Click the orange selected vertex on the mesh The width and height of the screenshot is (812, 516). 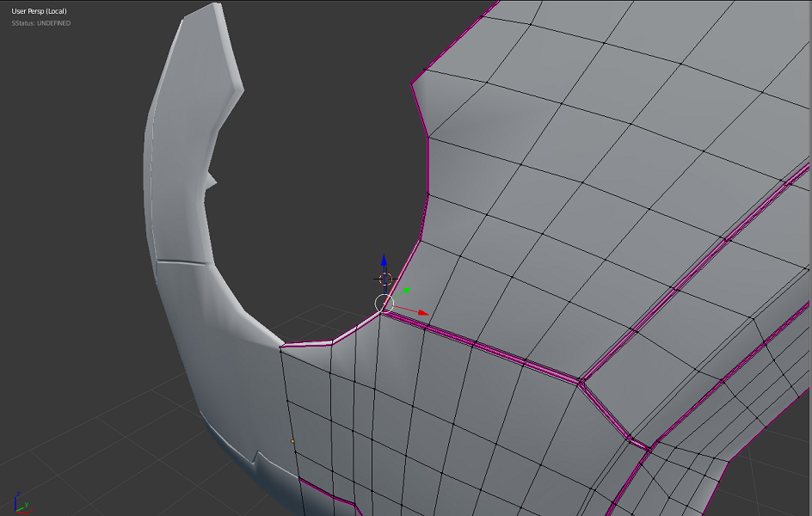tap(292, 441)
